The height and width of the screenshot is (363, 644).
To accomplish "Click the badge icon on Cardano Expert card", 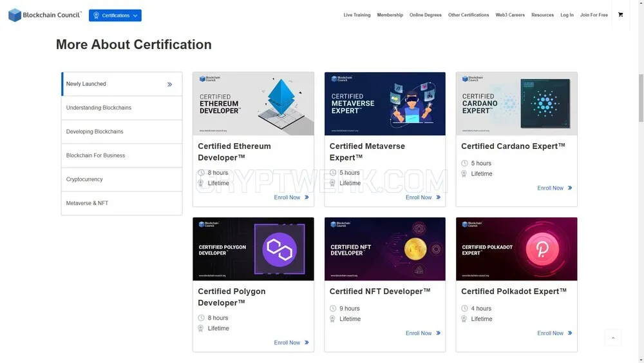I will (464, 173).
